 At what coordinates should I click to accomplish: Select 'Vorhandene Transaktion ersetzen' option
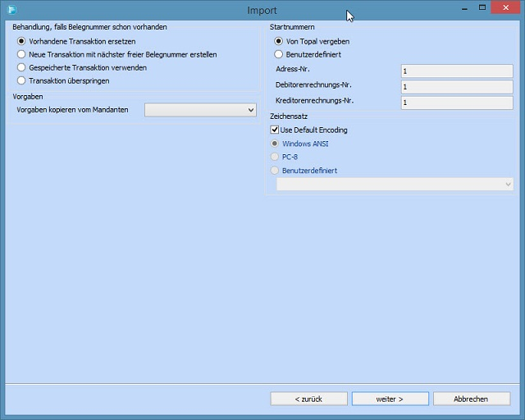22,41
